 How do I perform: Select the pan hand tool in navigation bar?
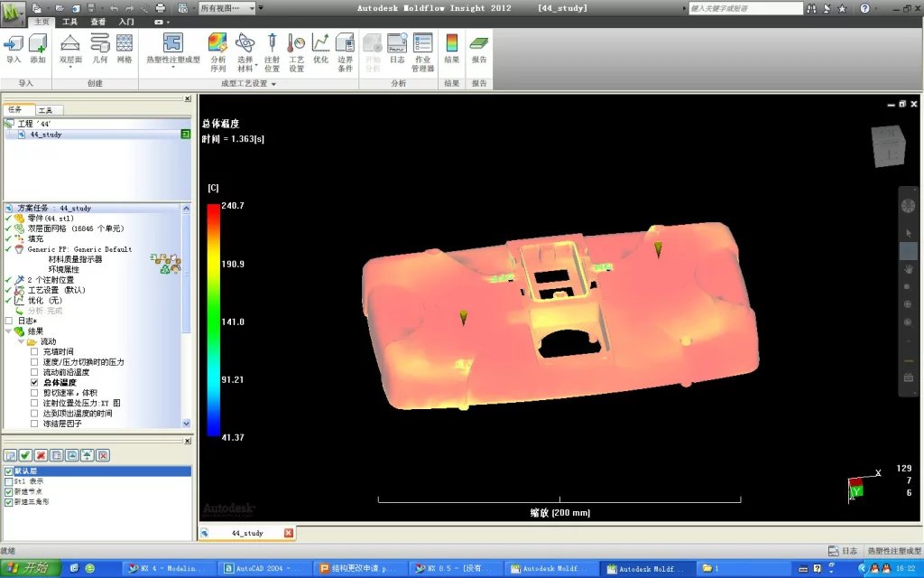point(908,269)
